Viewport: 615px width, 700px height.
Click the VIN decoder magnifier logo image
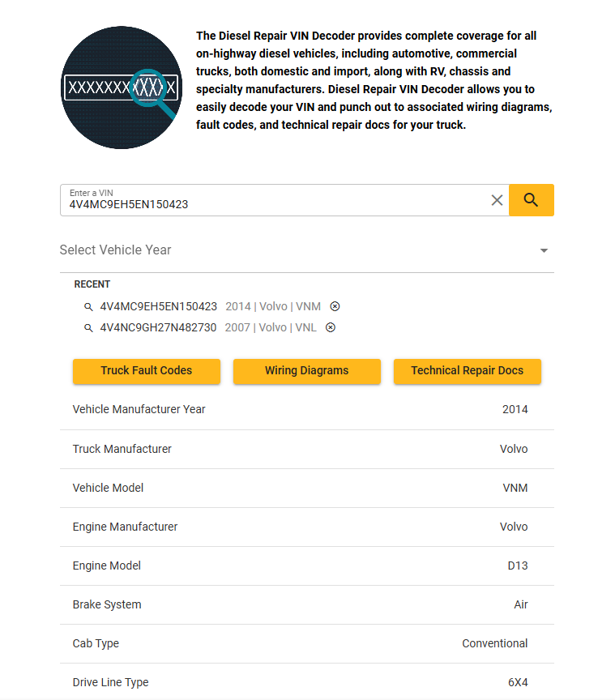point(122,87)
